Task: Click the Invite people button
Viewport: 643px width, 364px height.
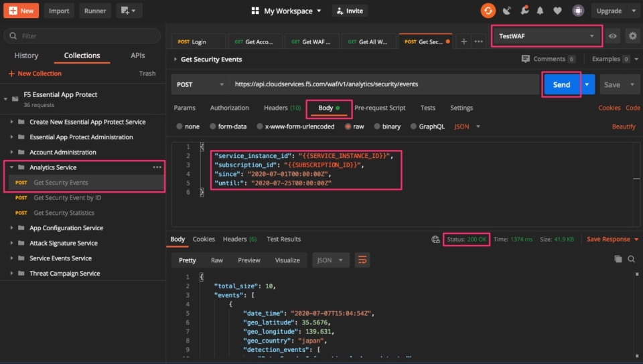Action: point(350,11)
